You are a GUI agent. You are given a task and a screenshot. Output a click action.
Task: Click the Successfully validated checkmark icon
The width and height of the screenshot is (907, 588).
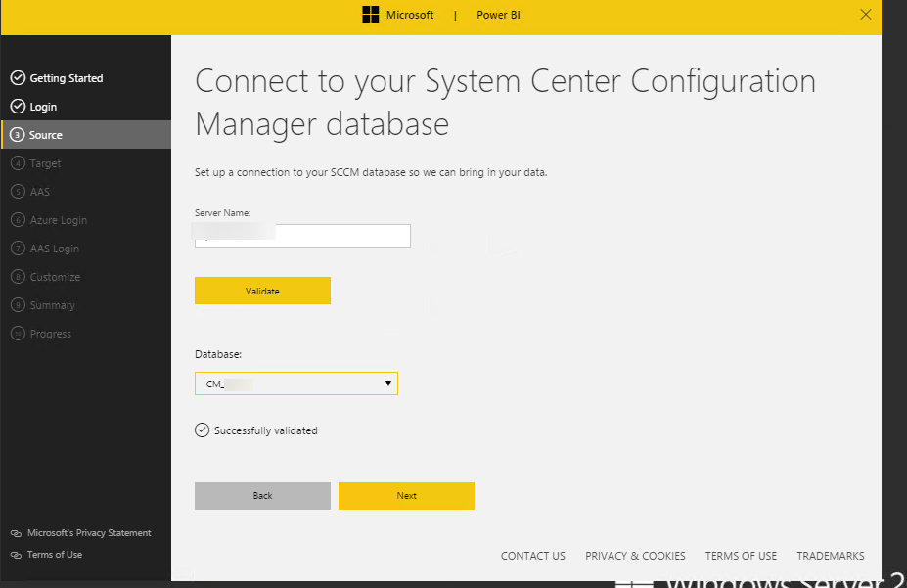pos(202,430)
